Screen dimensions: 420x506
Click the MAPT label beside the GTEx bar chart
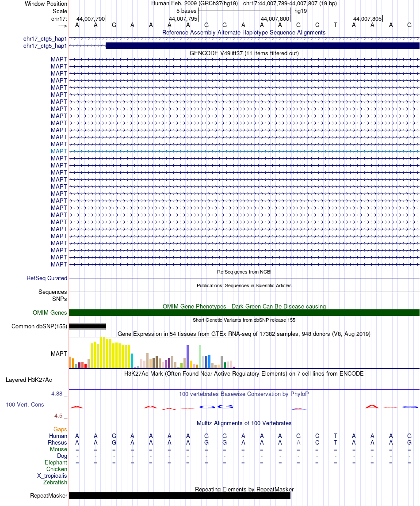click(x=59, y=354)
